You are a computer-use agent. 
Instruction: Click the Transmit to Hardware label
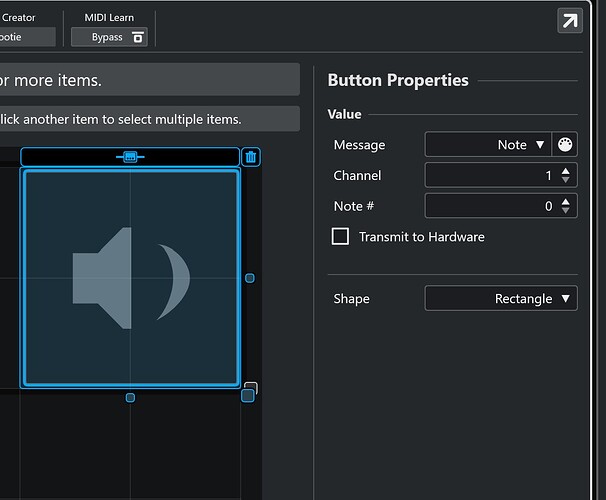click(422, 237)
